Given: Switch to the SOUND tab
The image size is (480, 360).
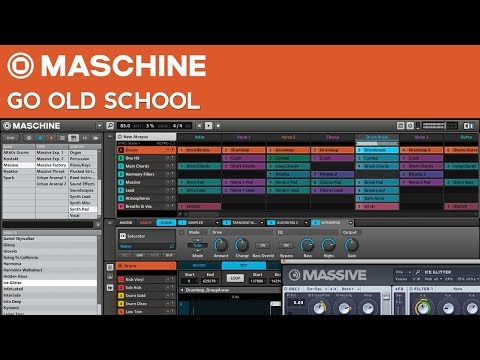Looking at the screenshot, I should coord(166,223).
